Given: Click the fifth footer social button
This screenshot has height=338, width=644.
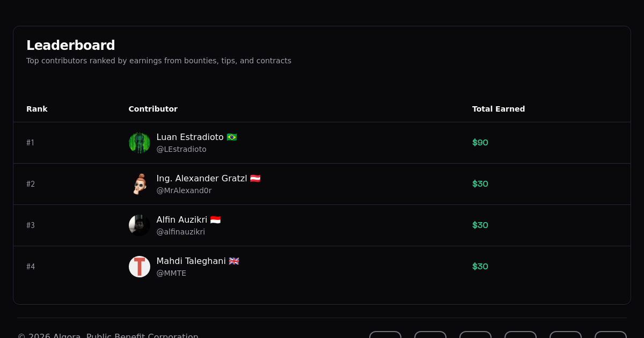Looking at the screenshot, I should [x=566, y=335].
